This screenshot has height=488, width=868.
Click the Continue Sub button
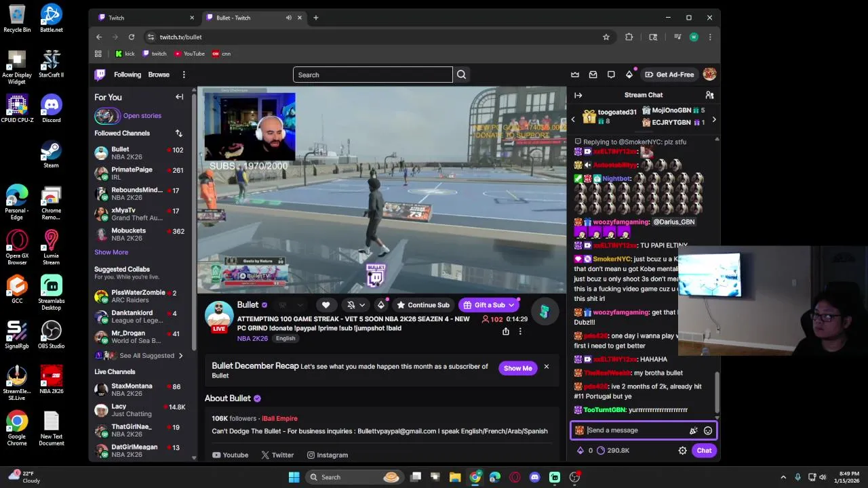pos(423,305)
